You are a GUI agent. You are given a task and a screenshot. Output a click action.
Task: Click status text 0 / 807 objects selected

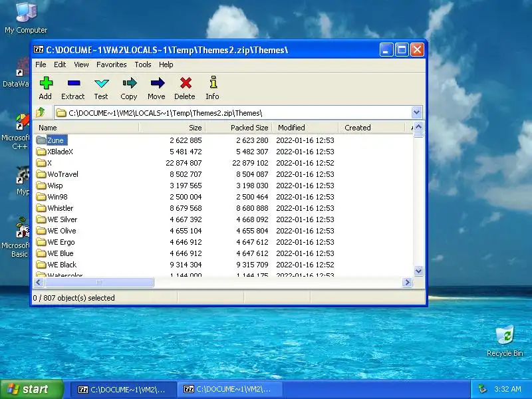pyautogui.click(x=74, y=298)
